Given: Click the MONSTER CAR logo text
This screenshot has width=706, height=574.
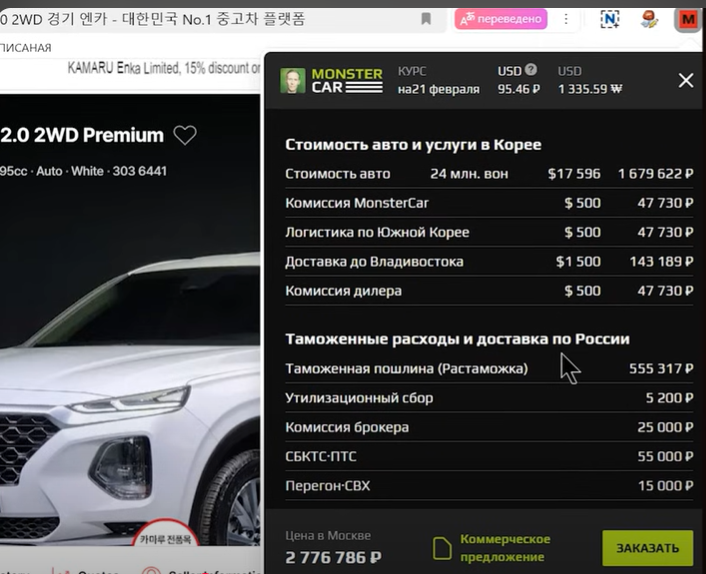Looking at the screenshot, I should [347, 81].
